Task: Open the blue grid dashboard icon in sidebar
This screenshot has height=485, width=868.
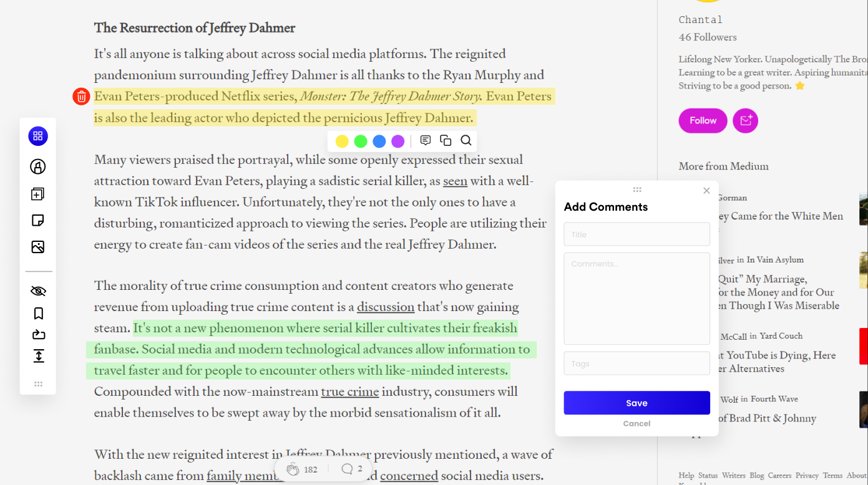Action: click(38, 137)
